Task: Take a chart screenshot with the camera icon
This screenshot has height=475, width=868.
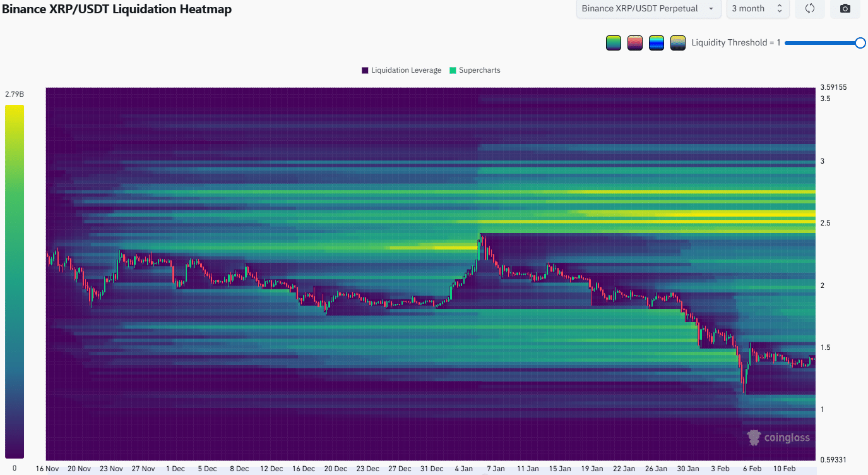Action: (845, 9)
